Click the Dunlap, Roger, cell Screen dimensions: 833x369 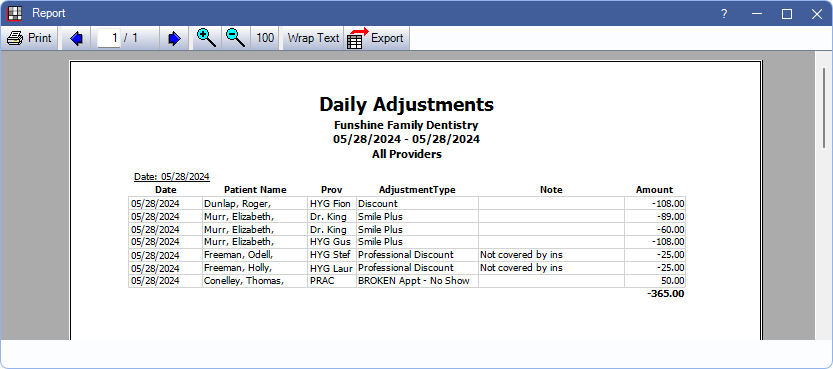point(255,203)
